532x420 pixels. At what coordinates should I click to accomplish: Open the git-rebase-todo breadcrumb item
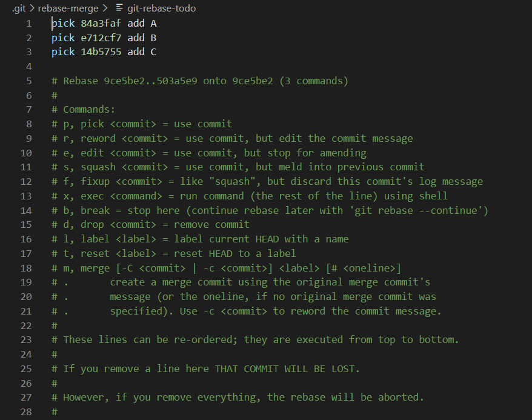coord(162,8)
